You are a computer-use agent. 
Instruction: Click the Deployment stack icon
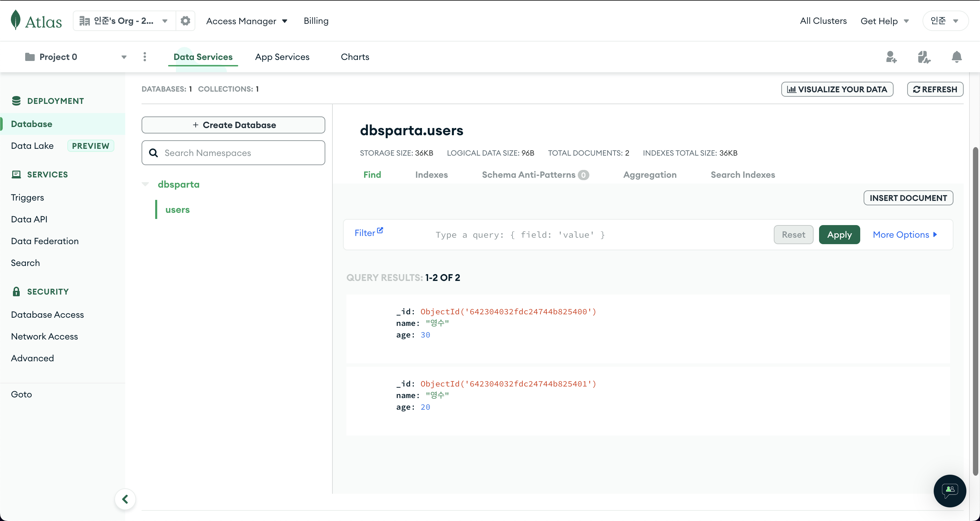point(16,100)
